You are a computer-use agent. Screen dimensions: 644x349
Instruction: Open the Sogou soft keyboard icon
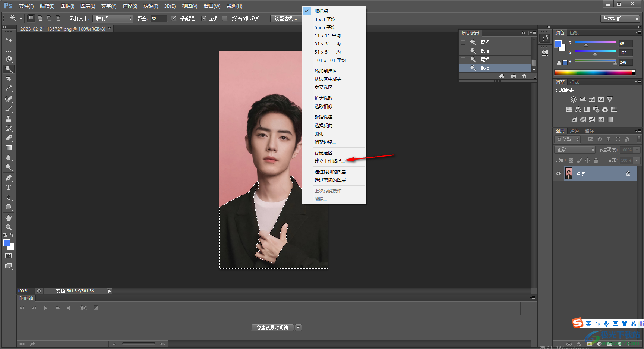615,324
